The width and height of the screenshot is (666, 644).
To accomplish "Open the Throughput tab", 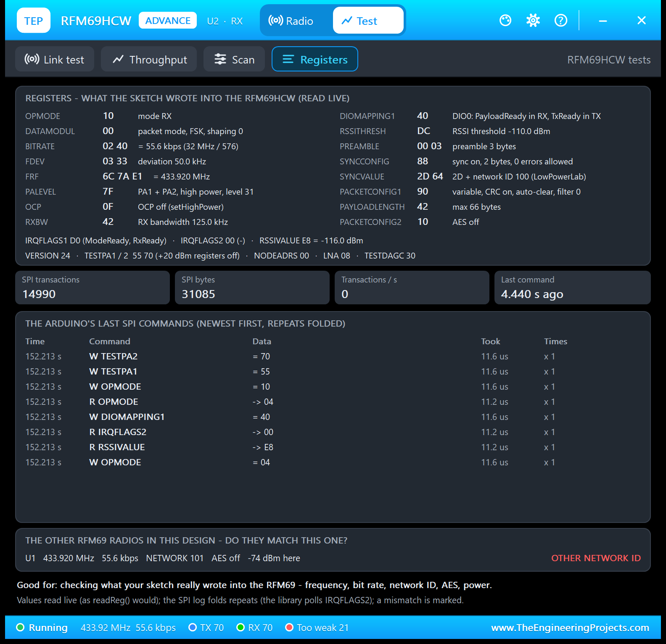I will coord(149,59).
